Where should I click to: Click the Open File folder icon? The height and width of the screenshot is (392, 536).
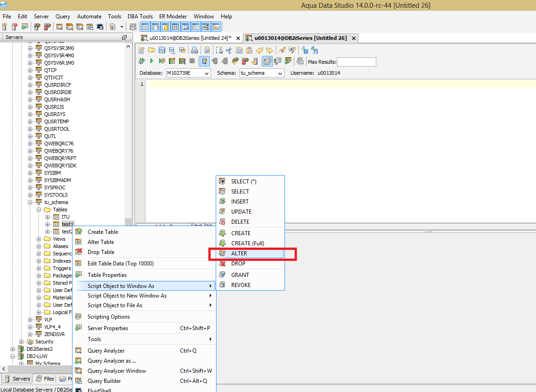click(x=151, y=50)
